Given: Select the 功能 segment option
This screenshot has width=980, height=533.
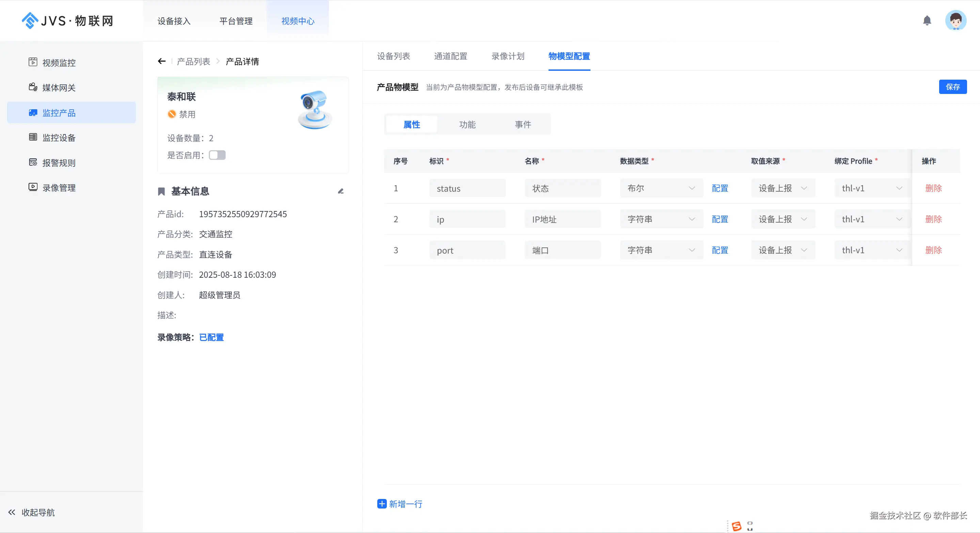Looking at the screenshot, I should [x=467, y=125].
